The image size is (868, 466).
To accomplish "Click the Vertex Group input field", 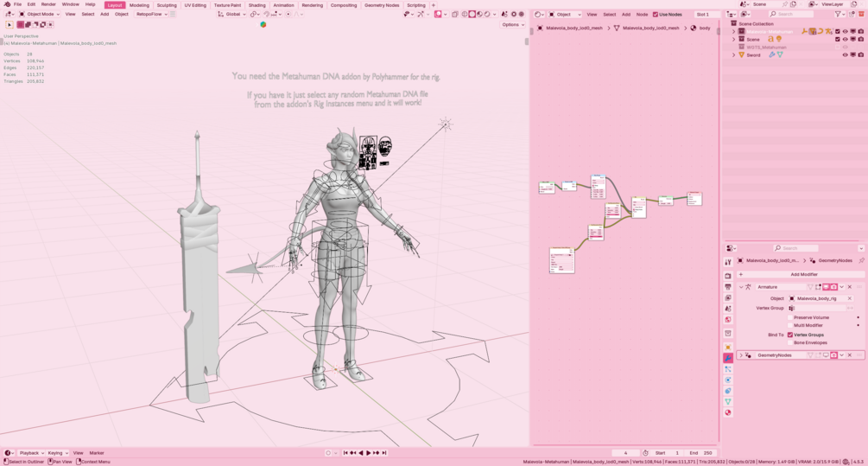I will pos(818,308).
